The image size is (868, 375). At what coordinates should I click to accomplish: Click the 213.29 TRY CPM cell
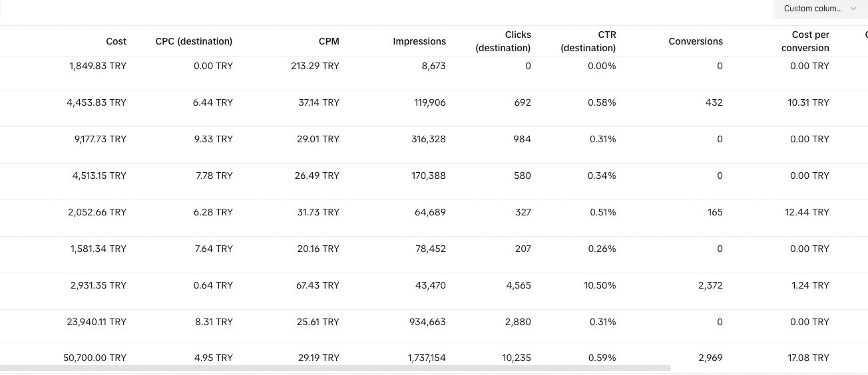pos(315,66)
